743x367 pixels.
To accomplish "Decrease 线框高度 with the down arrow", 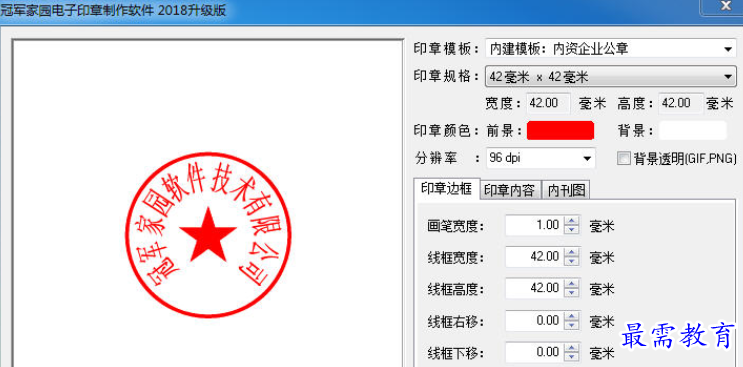I will coord(572,293).
